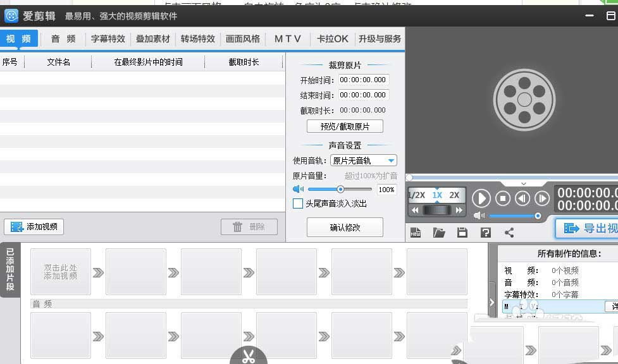Click the 序号 column header
Screen dimensions: 618x364
click(10, 62)
